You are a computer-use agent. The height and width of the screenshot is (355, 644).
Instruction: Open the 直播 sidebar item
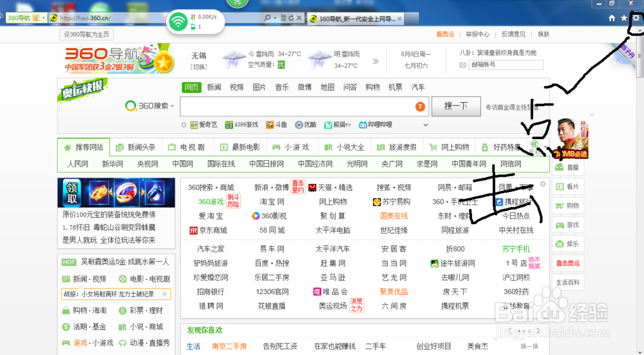567,167
